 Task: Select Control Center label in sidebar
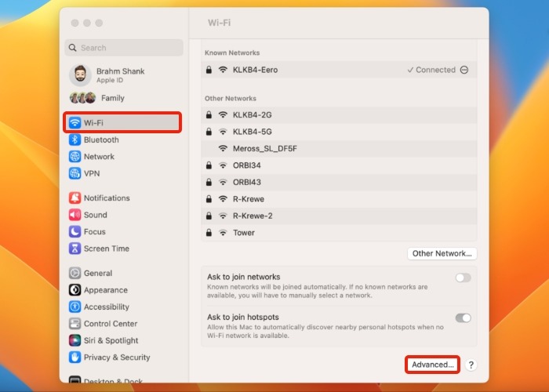pos(111,323)
